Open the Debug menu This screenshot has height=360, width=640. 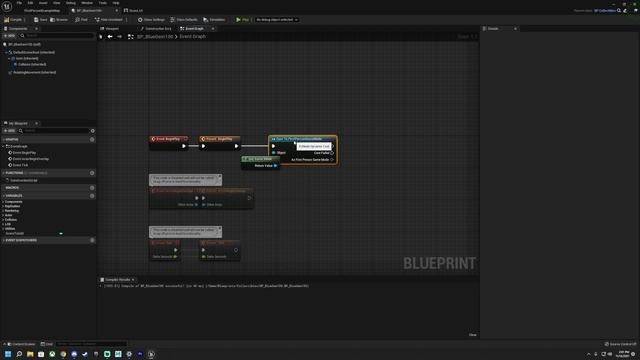[x=71, y=3]
